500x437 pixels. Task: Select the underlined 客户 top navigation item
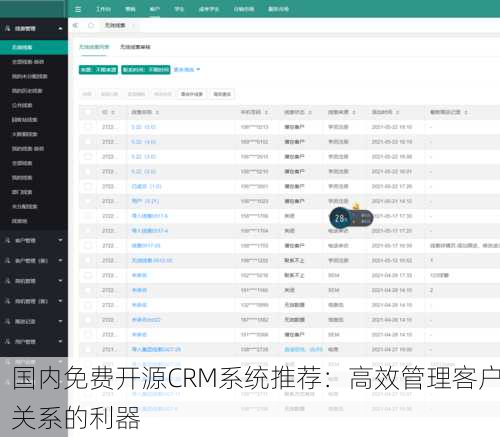pos(155,9)
